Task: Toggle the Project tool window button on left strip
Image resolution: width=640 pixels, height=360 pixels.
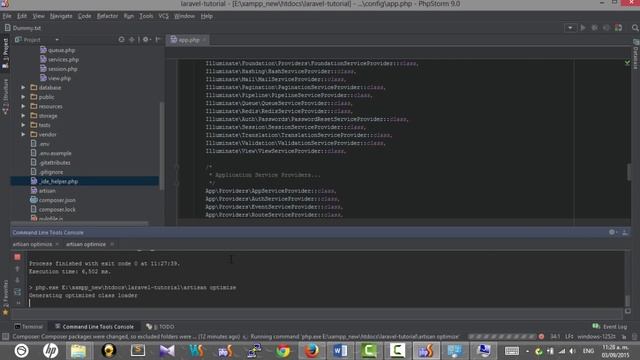Action: coord(5,54)
